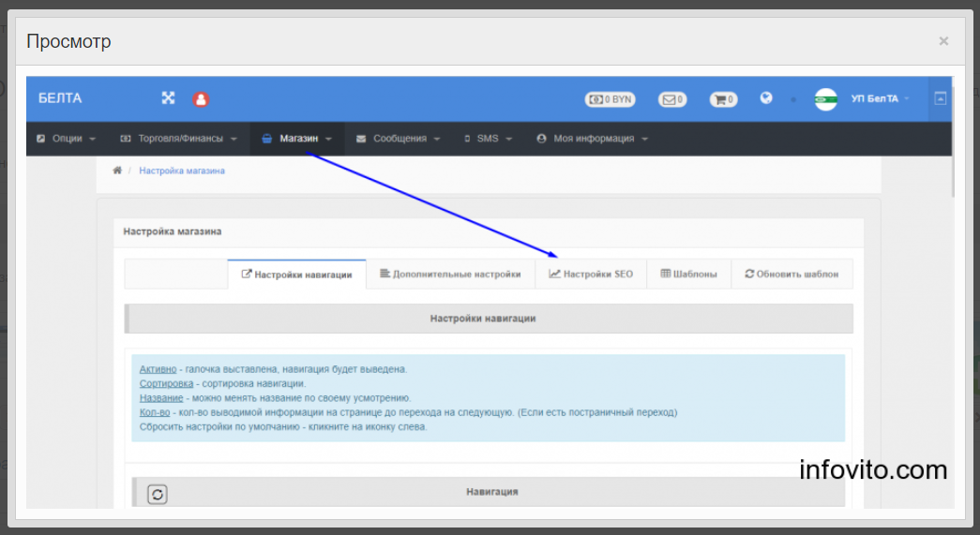Switch to Дополнительные настройки tab

tap(451, 274)
